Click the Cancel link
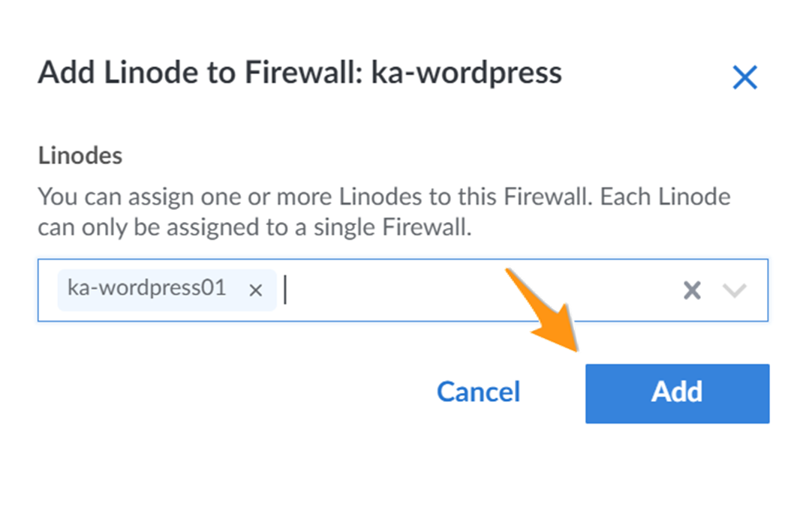This screenshot has height=522, width=812. [479, 391]
